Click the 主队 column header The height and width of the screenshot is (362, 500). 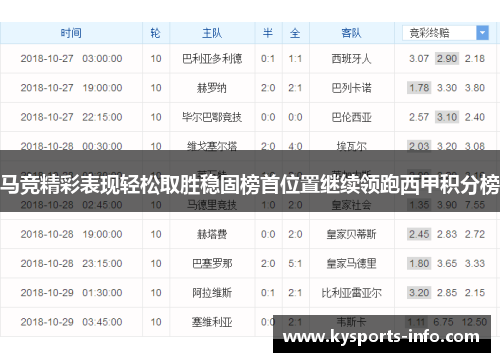tap(212, 33)
